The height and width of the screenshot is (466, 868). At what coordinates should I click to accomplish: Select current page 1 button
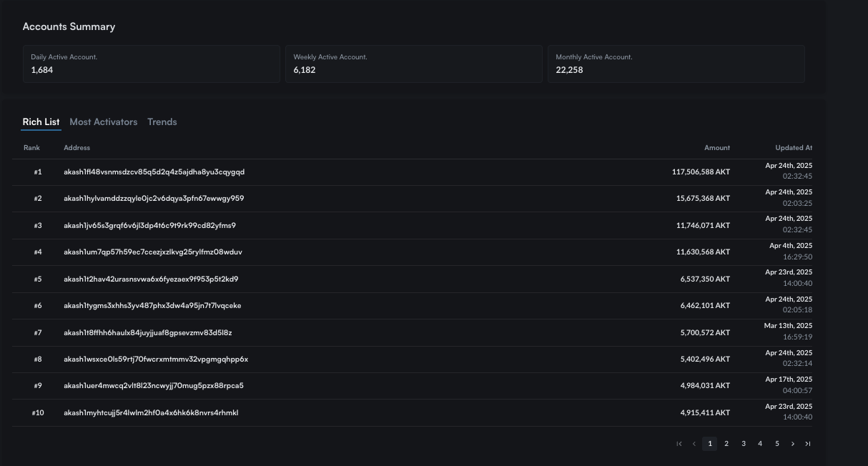pos(709,444)
